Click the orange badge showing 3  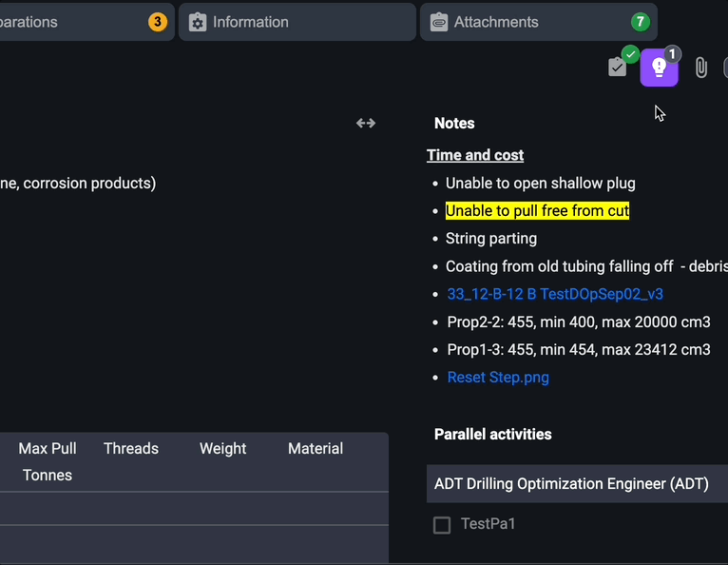(158, 22)
